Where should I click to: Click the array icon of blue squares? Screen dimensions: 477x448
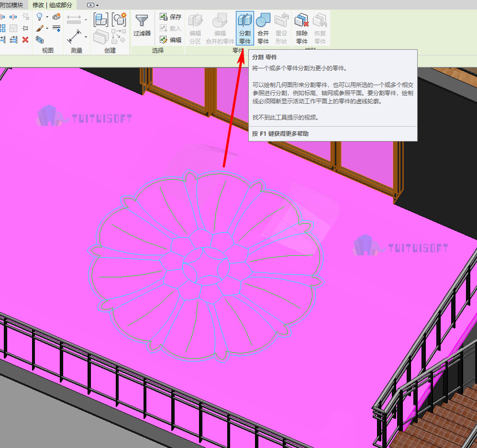click(3, 28)
